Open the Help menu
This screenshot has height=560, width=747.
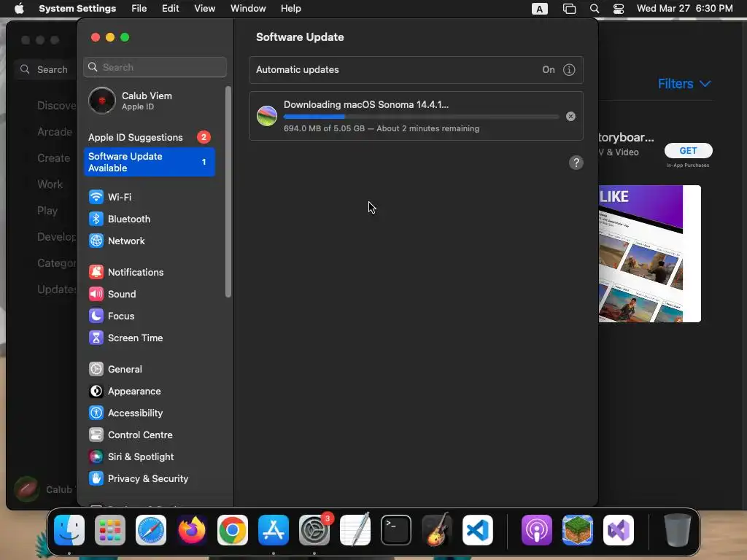click(x=290, y=9)
